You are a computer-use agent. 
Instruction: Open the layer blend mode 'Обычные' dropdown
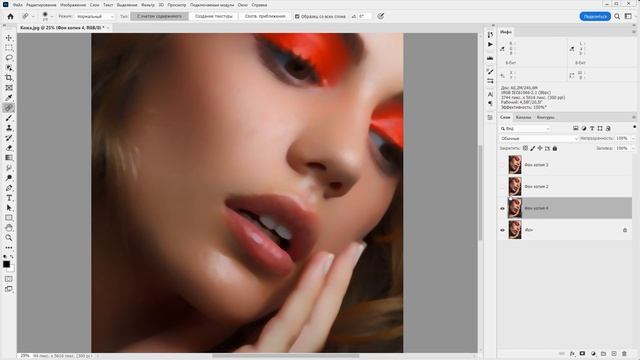pos(539,138)
